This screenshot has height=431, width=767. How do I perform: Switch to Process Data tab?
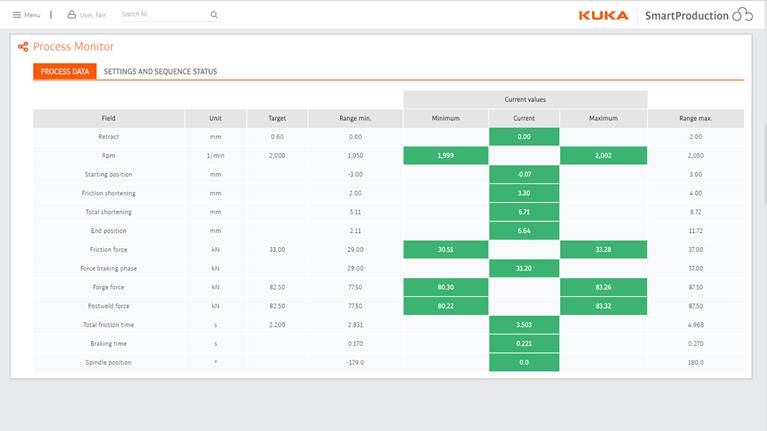tap(65, 72)
